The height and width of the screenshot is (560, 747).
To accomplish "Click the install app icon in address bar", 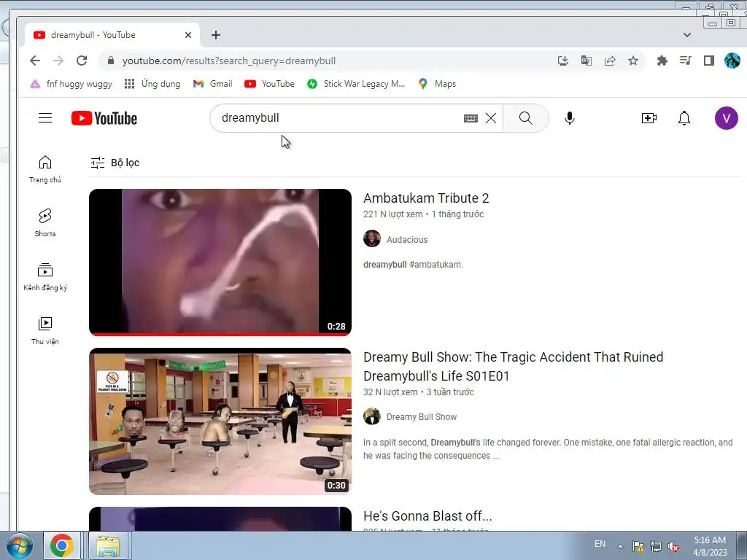I will point(563,61).
